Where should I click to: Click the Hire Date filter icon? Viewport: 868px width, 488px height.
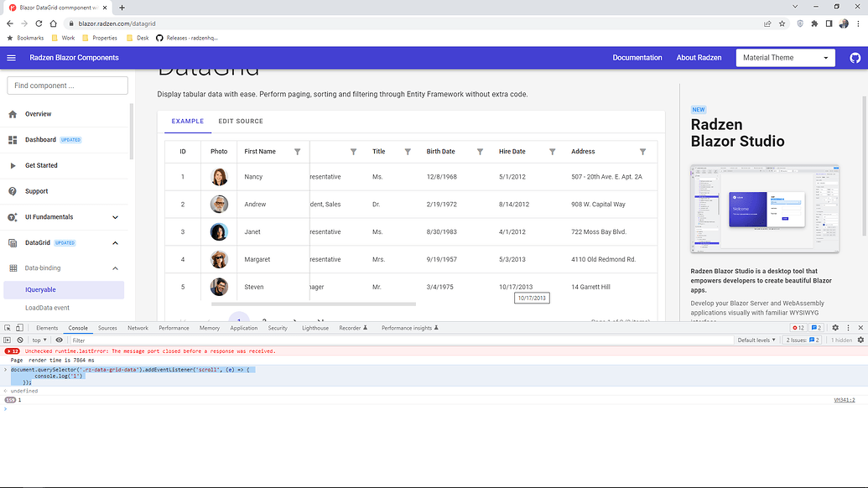click(x=552, y=152)
